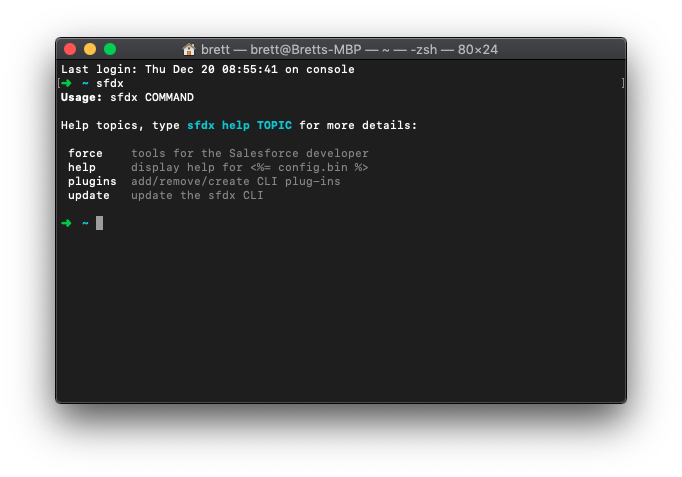Click the tilde beside the current prompt
The height and width of the screenshot is (477, 682).
85,223
